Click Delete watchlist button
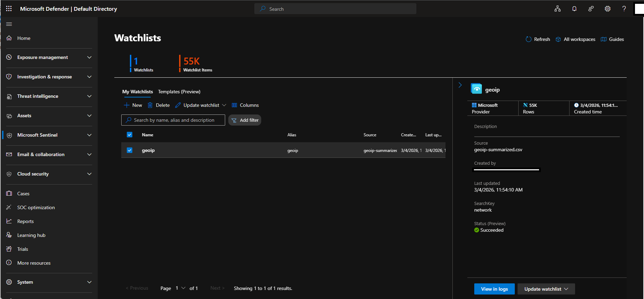The height and width of the screenshot is (299, 644). [x=159, y=105]
